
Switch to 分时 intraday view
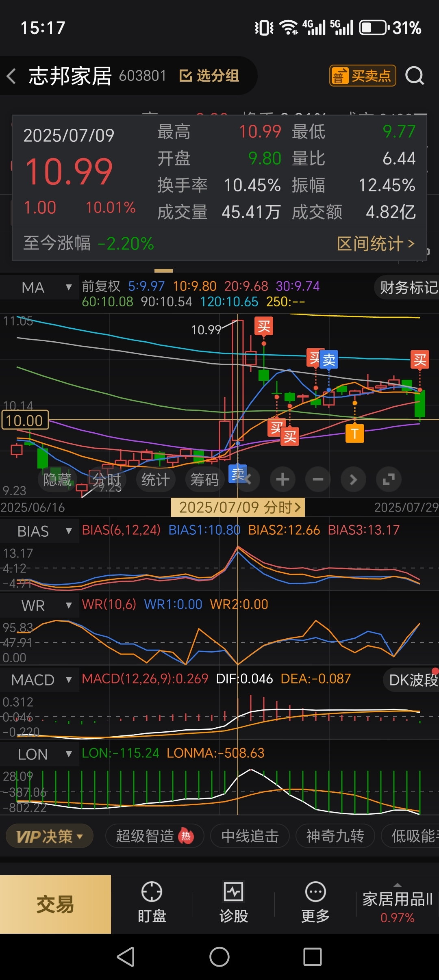point(106,479)
